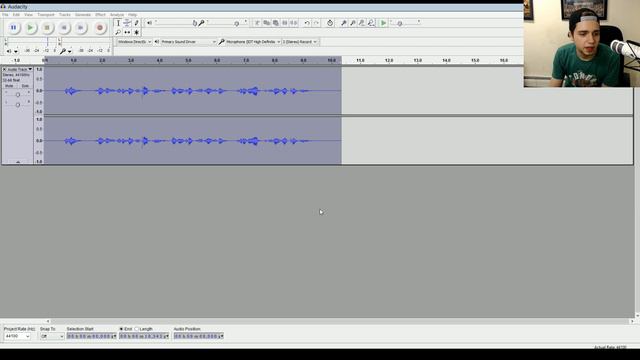
Task: Click the playback speed slider
Action: [x=404, y=23]
